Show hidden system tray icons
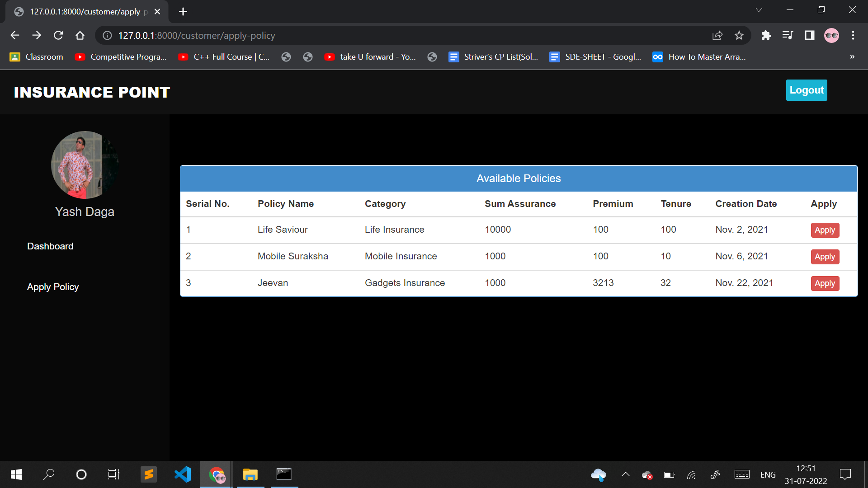This screenshot has height=488, width=868. coord(626,474)
